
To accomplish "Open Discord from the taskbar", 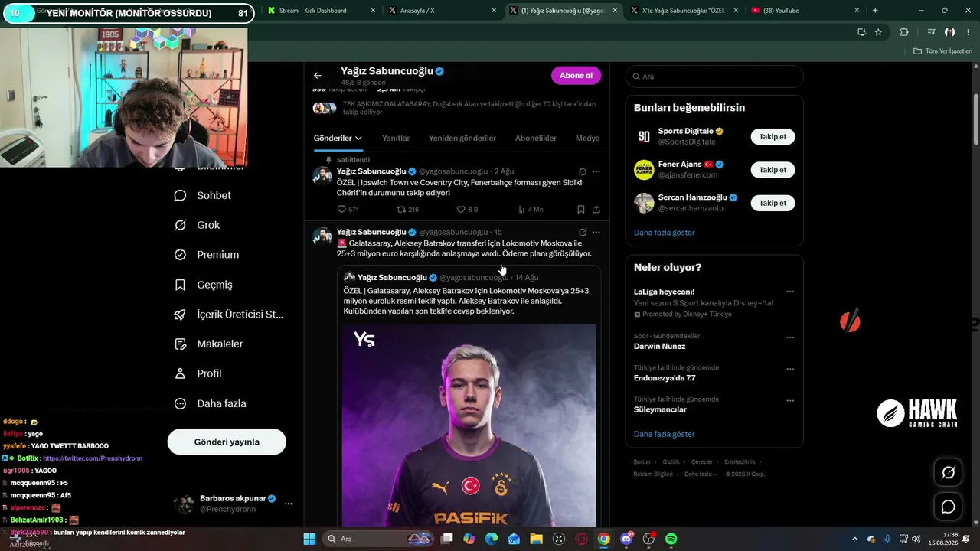I will click(x=626, y=539).
